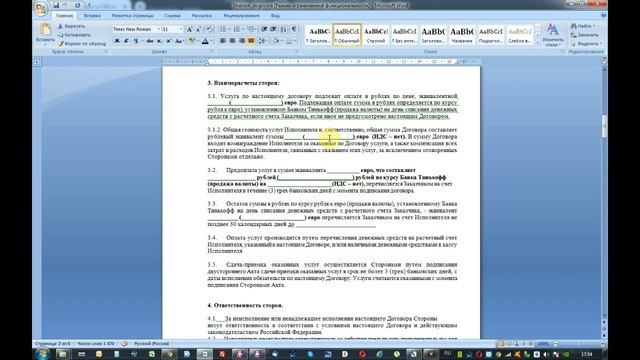Open the Windows Start menu

tap(42, 353)
